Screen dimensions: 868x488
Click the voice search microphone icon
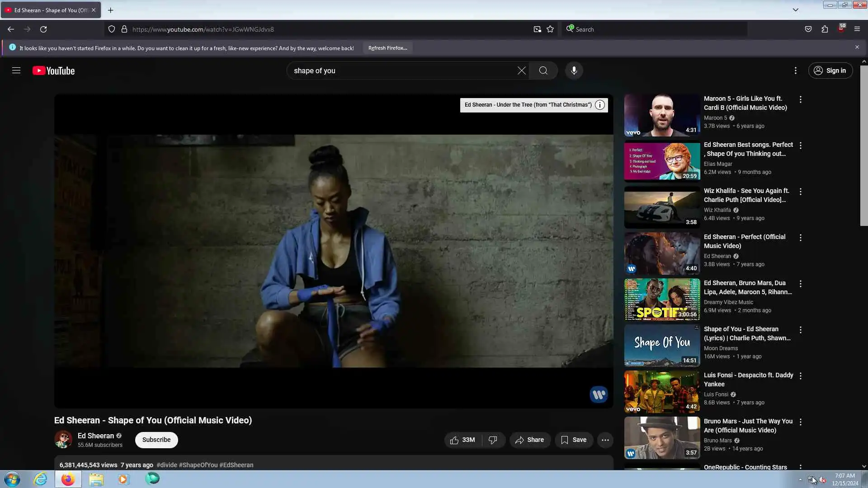pos(574,70)
